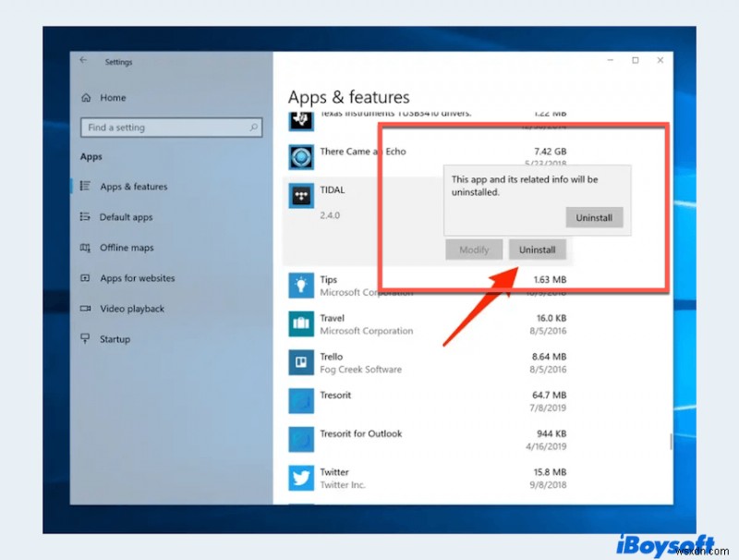Click the back arrow in Settings
Viewport: 739px width, 560px height.
click(x=83, y=60)
